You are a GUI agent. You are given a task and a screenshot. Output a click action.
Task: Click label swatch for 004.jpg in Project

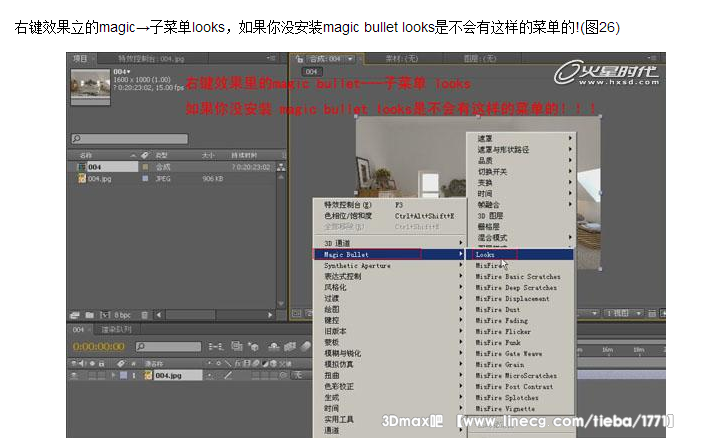[x=145, y=178]
